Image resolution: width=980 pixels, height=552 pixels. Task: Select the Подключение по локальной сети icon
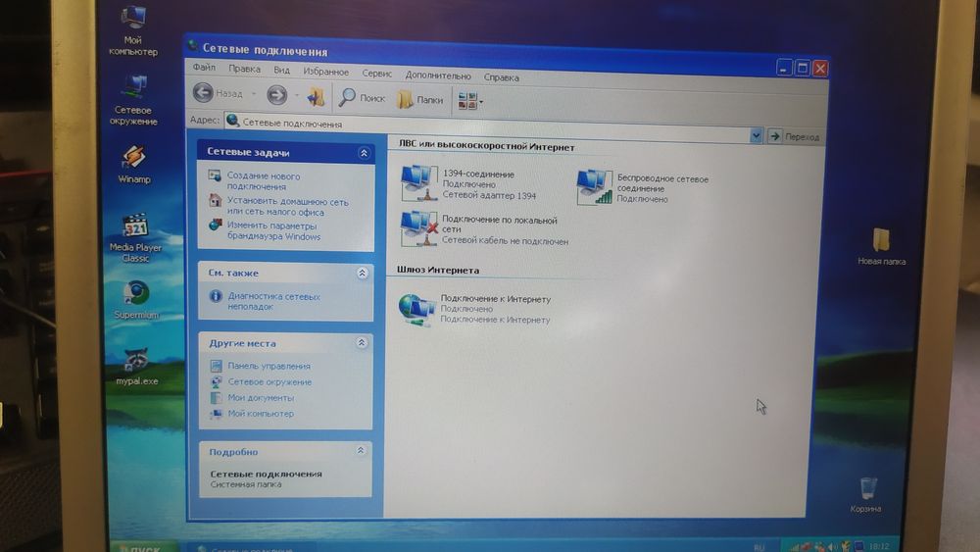tap(418, 228)
